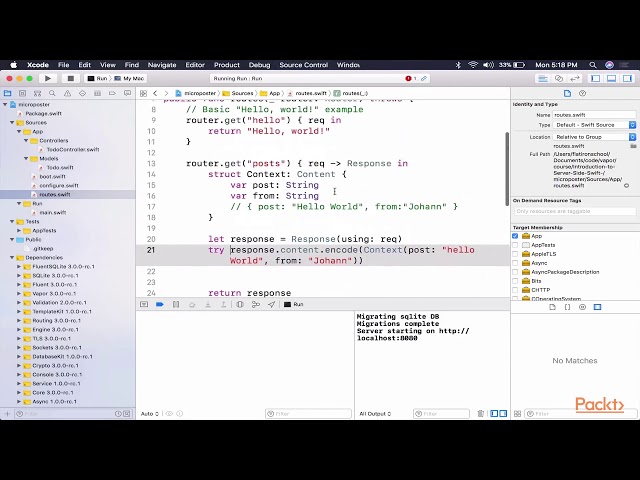Click the Run play button
The width and height of the screenshot is (640, 480).
tap(48, 78)
